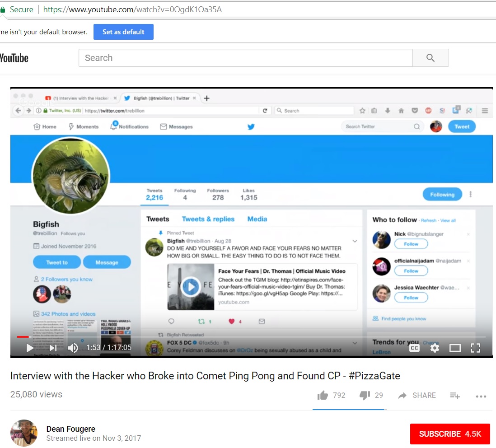
Task: Follow officialnaijadam account
Action: (411, 271)
